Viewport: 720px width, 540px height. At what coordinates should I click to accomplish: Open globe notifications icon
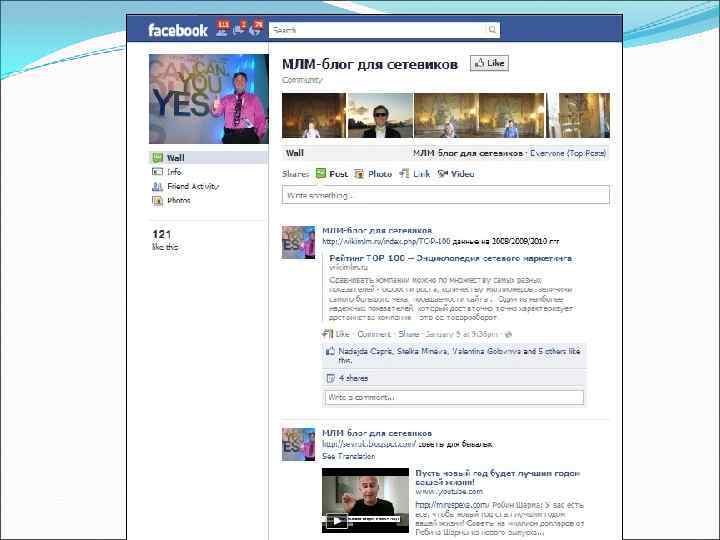256,28
